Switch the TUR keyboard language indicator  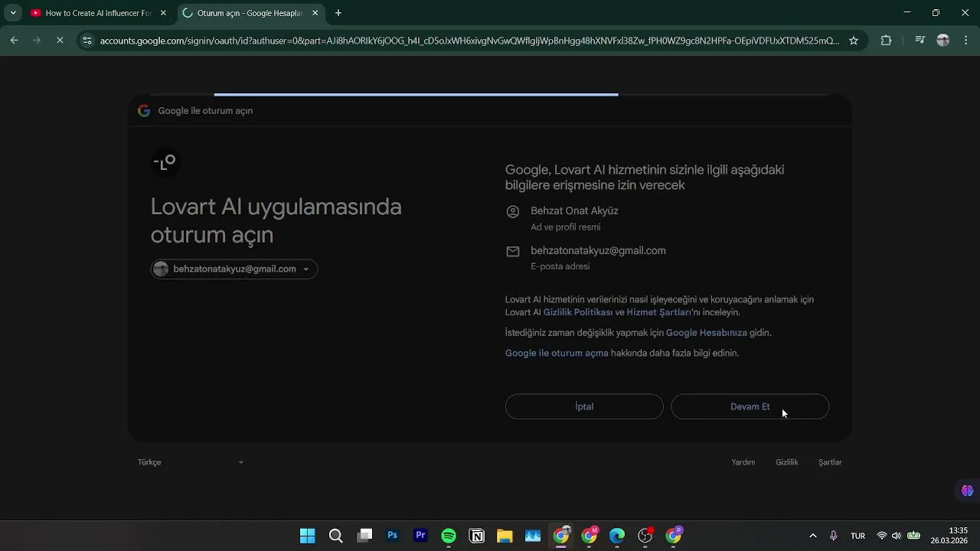click(x=857, y=536)
